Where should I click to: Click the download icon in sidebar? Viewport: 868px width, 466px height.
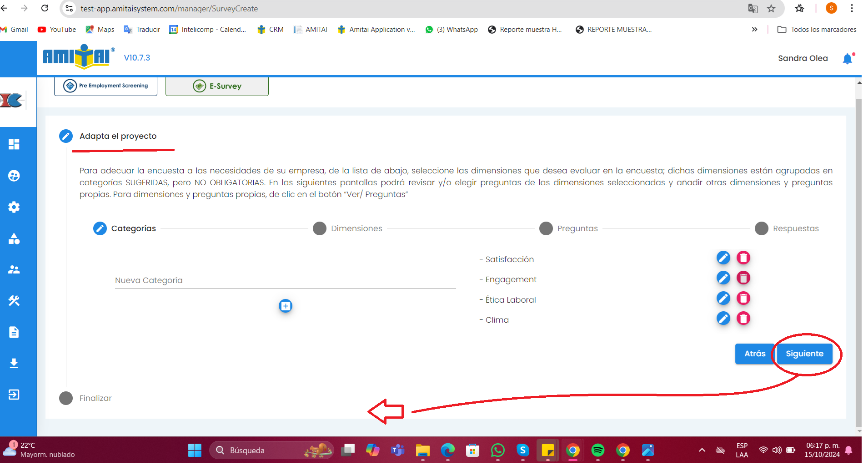click(x=14, y=363)
